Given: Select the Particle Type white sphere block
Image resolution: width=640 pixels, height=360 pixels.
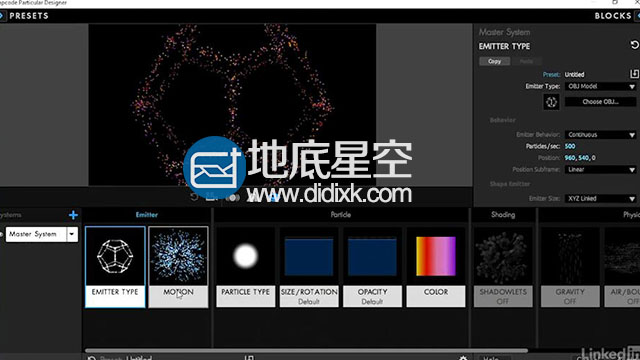Looking at the screenshot, I should pos(245,267).
